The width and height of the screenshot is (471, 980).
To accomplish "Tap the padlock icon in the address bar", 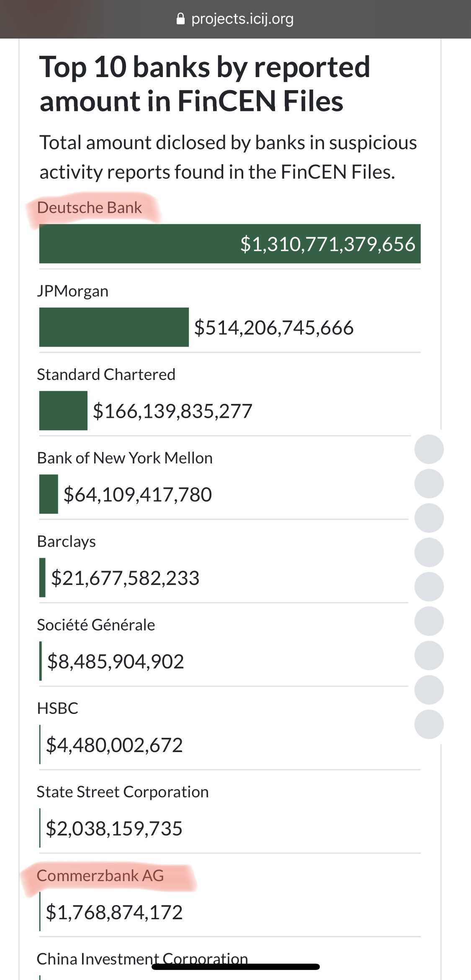I will click(180, 19).
